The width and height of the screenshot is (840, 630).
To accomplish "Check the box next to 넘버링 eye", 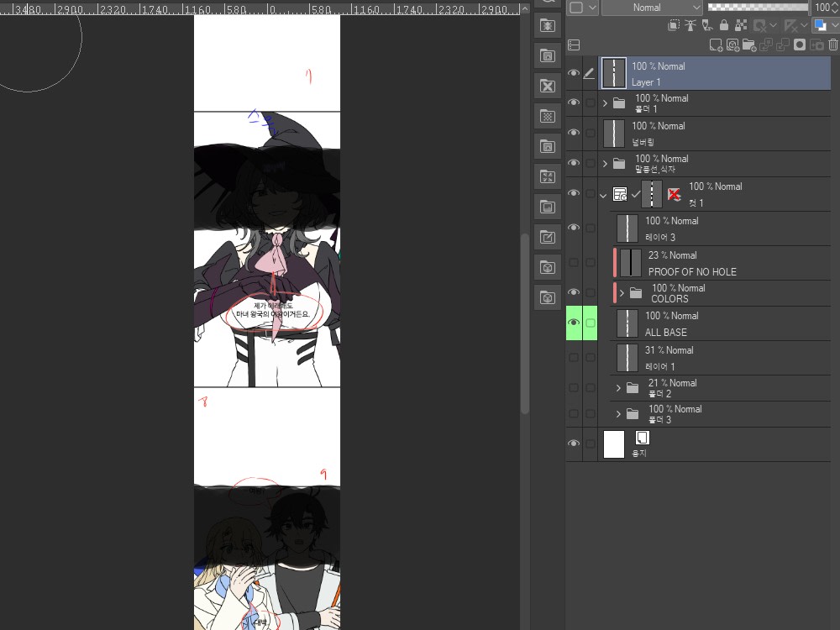I will (x=591, y=133).
